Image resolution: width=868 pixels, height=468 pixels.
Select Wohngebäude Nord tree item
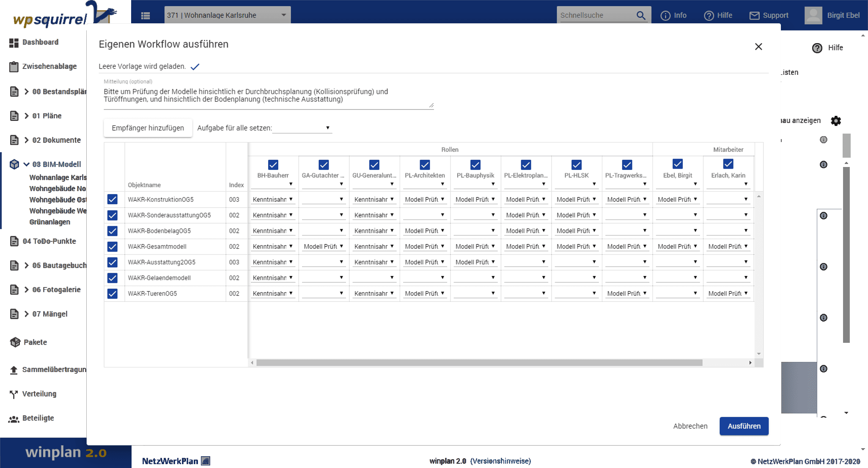(x=58, y=189)
